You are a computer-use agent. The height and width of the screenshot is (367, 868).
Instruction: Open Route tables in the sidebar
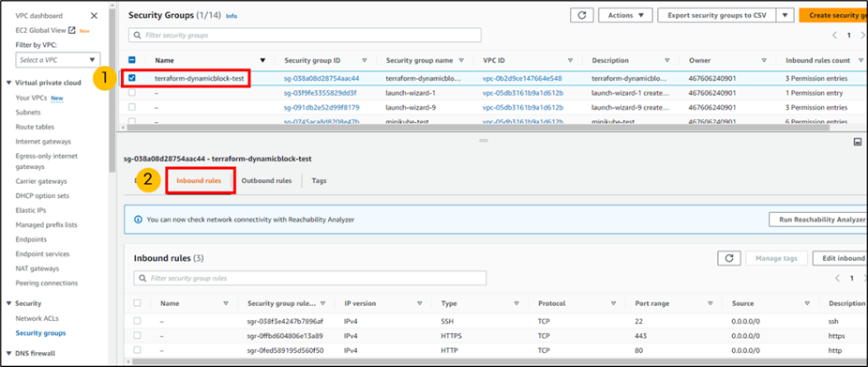(x=35, y=127)
